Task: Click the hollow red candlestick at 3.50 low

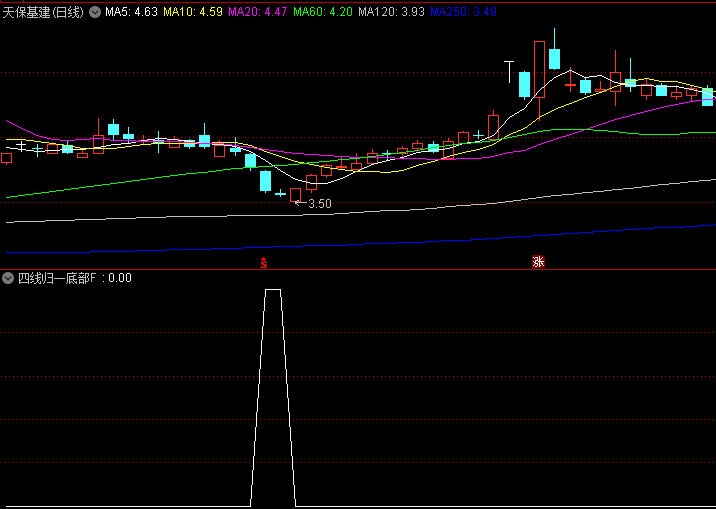Action: click(296, 195)
